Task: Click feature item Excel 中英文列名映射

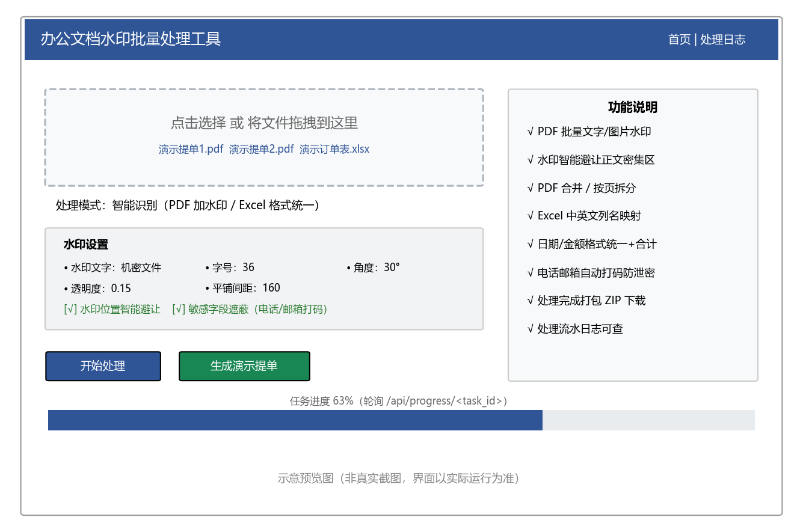Action: pyautogui.click(x=585, y=216)
